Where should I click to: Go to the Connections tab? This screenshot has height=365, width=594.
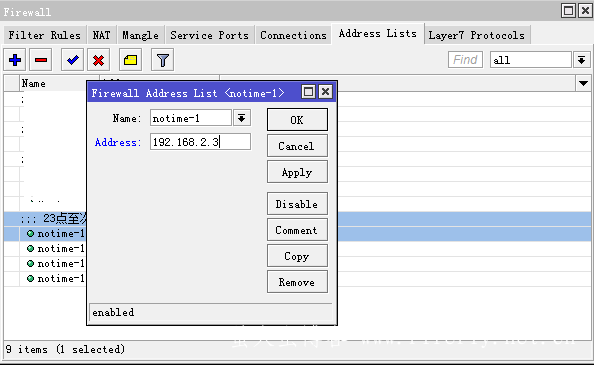pos(293,35)
